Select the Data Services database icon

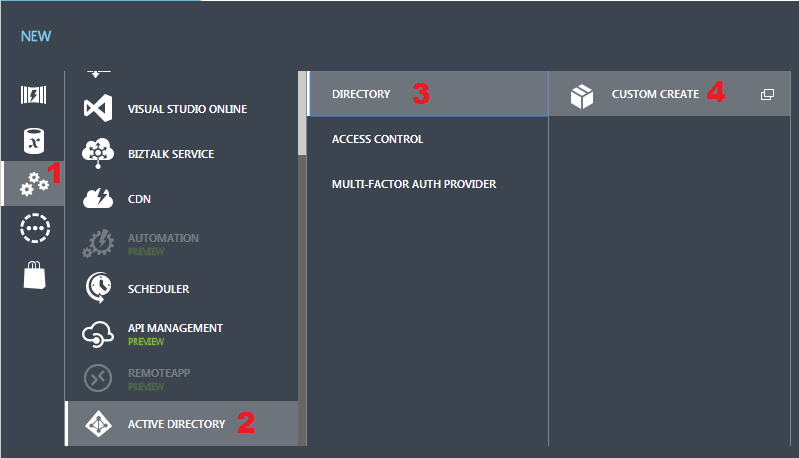(34, 141)
